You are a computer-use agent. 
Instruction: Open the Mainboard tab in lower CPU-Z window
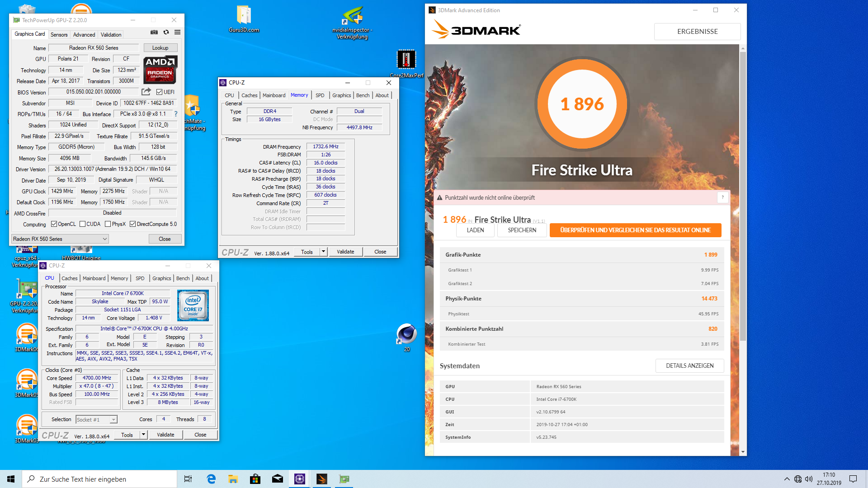coord(94,278)
